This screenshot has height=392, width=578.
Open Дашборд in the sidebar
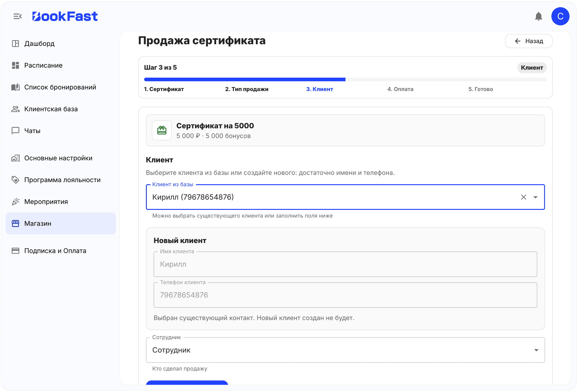click(x=61, y=43)
